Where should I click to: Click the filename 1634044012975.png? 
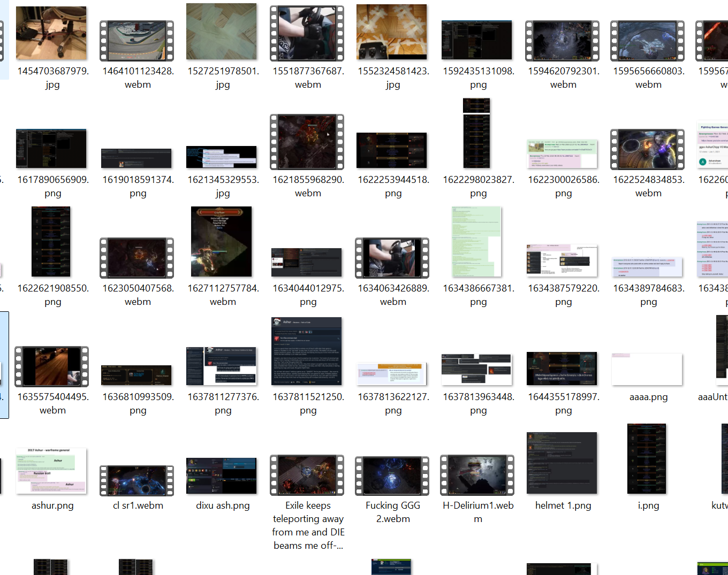pos(308,295)
